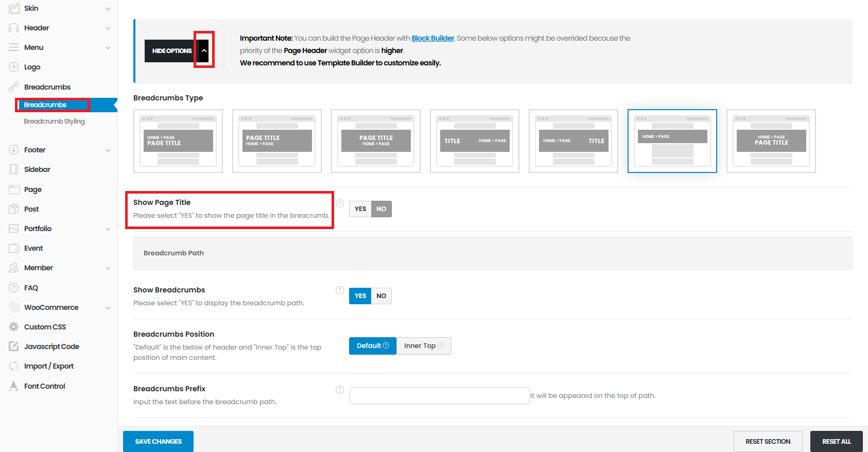Click the Breadcrumbs Prefix text field

pyautogui.click(x=440, y=395)
